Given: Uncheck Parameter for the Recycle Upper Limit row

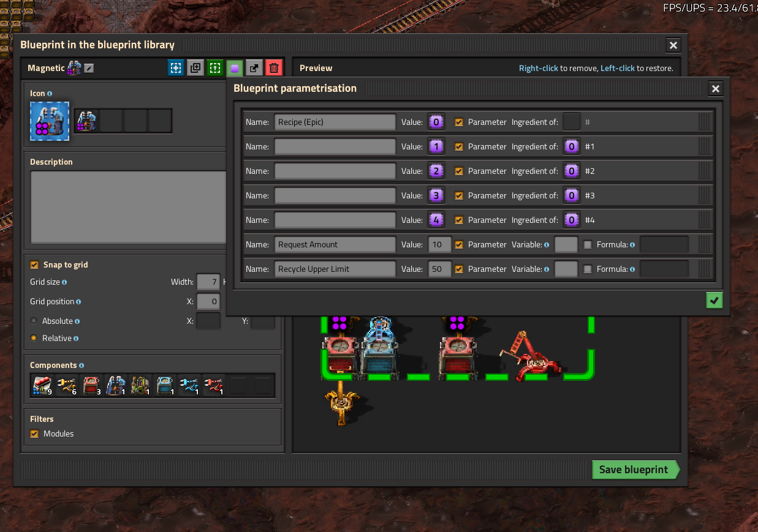Looking at the screenshot, I should tap(458, 269).
